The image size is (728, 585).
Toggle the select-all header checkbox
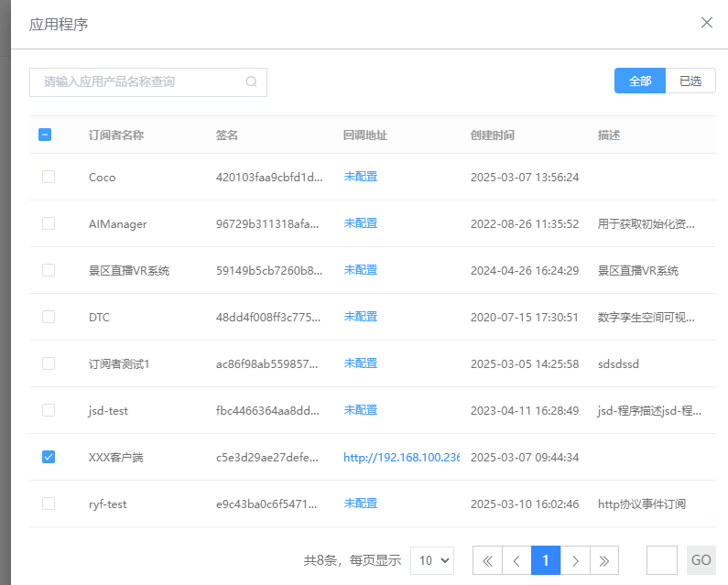pos(45,135)
